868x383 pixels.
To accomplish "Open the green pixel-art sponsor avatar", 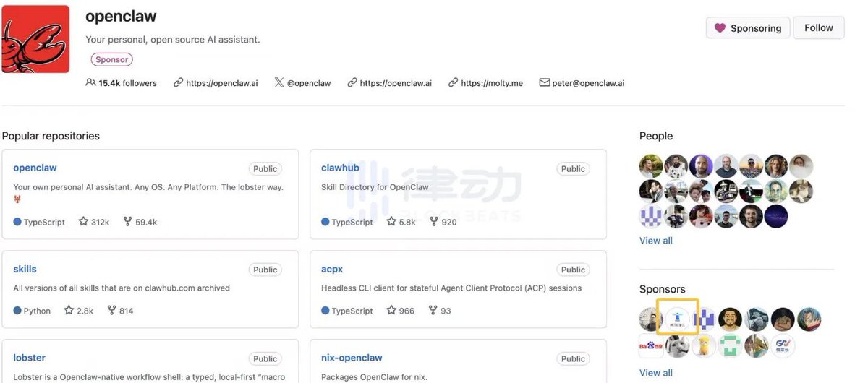I will click(730, 346).
